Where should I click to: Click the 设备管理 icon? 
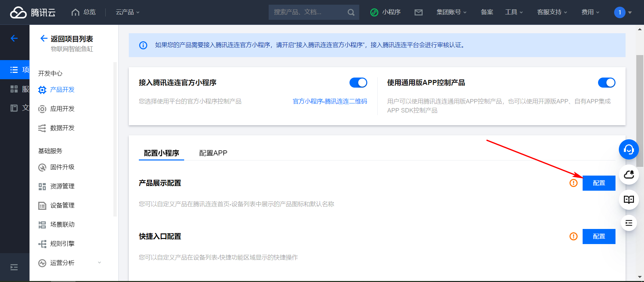pos(42,205)
